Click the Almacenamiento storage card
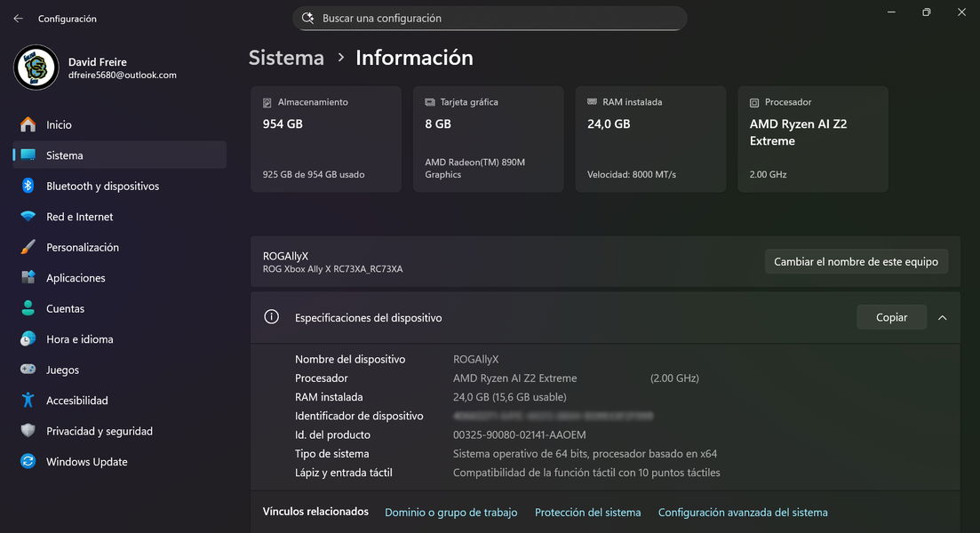 (325, 139)
